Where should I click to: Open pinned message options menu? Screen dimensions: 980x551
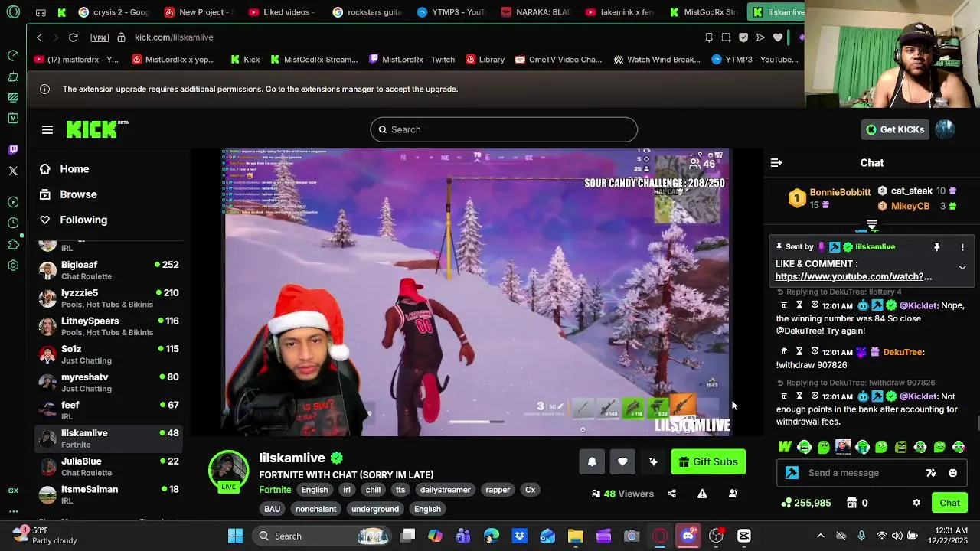pos(962,247)
